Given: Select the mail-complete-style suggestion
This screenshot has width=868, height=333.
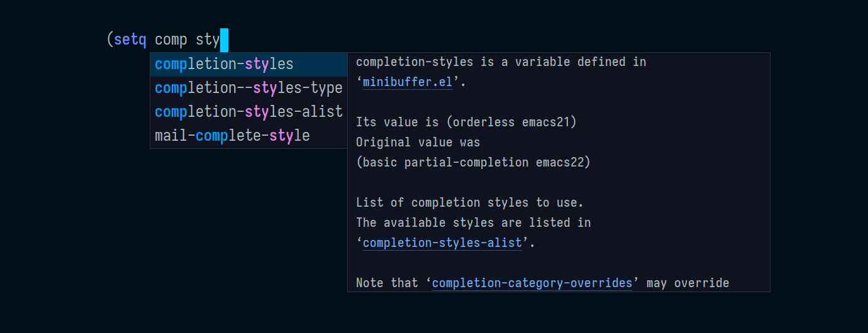Looking at the screenshot, I should coord(232,136).
